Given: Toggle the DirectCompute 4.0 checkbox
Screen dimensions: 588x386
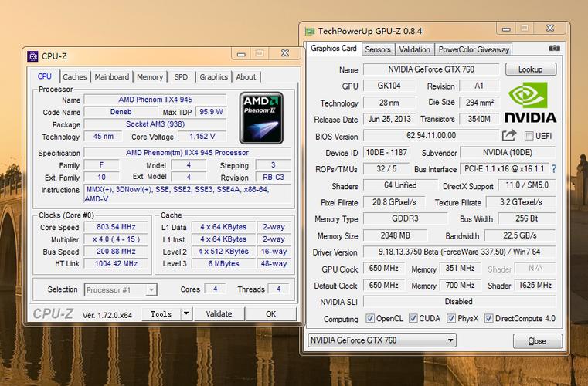Looking at the screenshot, I should point(488,319).
